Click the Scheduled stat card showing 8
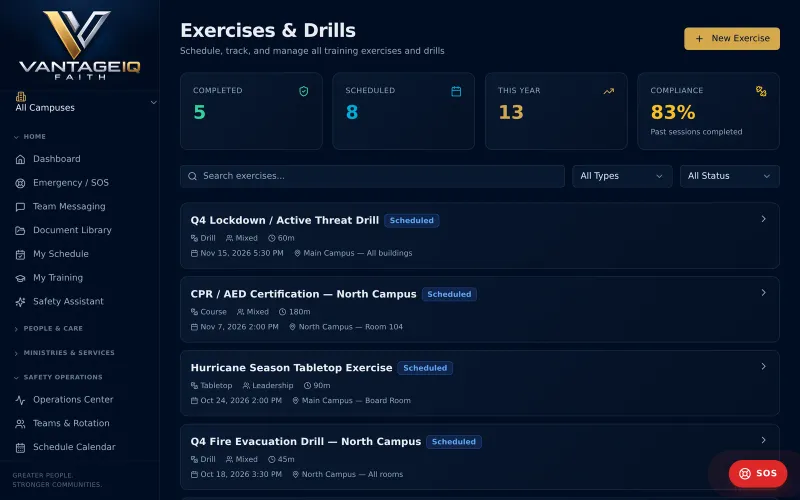Viewport: 800px width, 500px height. click(x=404, y=111)
